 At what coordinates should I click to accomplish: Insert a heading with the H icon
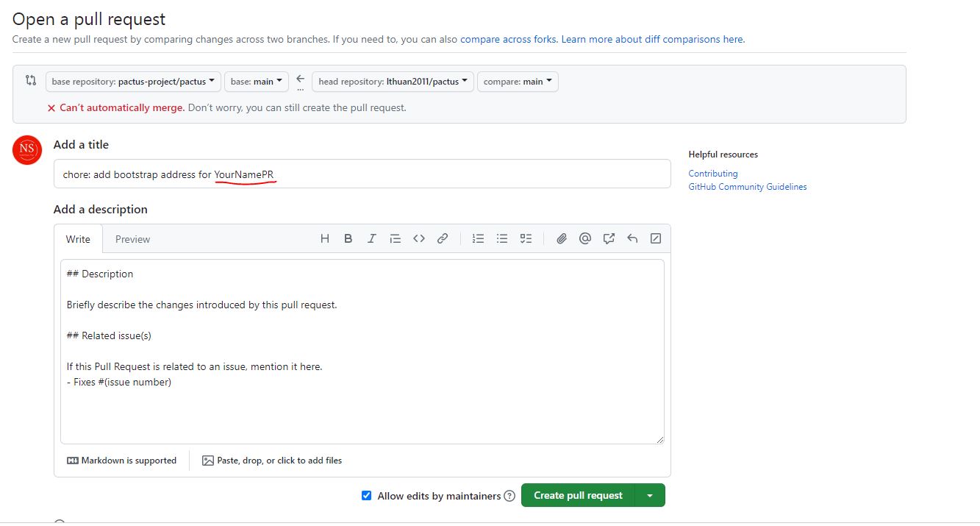325,238
